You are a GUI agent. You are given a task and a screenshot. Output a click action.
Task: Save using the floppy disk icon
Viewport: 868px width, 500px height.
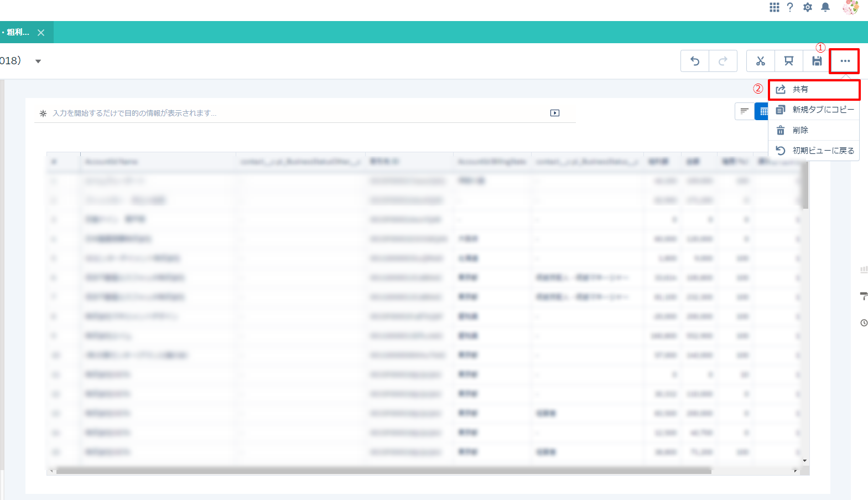(x=817, y=61)
